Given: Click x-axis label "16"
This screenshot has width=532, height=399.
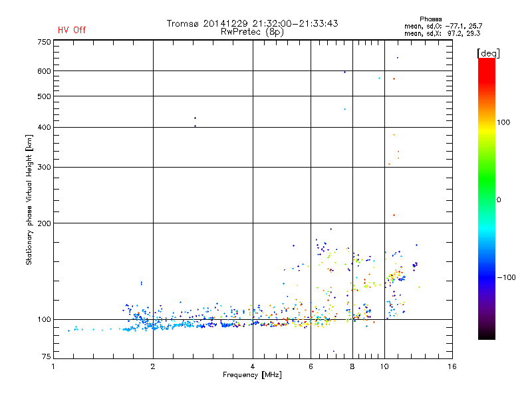Looking at the screenshot, I should coord(452,366).
